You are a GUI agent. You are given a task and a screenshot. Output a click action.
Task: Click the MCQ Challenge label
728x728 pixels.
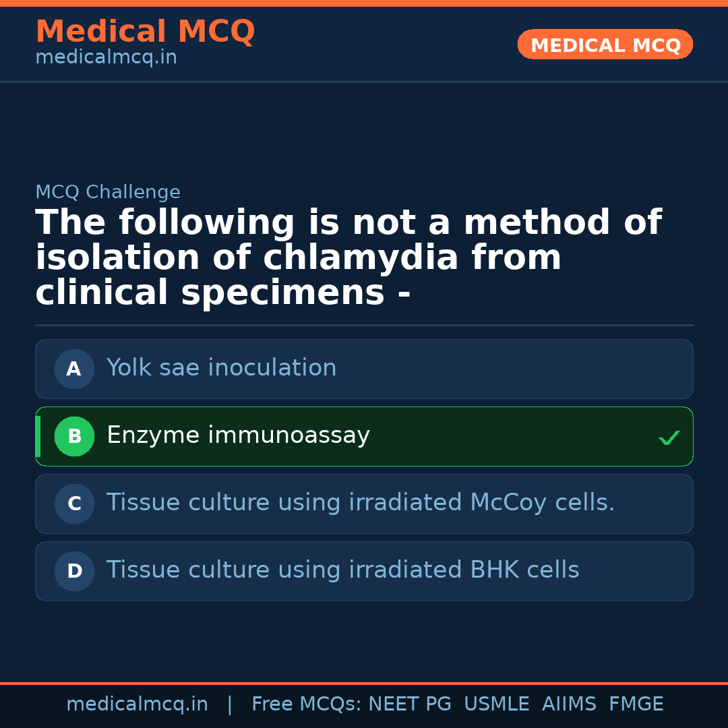tap(108, 192)
